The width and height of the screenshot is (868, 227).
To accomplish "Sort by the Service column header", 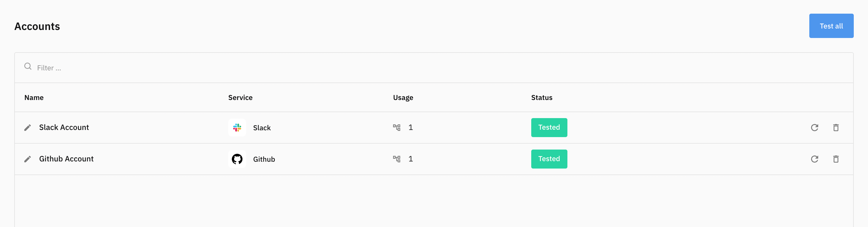I will 240,98.
